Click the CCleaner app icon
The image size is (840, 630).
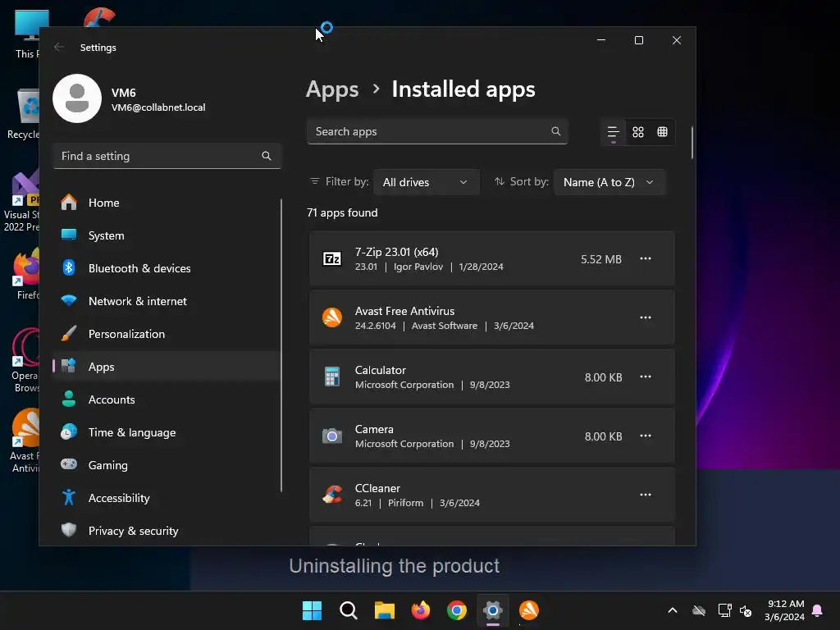332,495
